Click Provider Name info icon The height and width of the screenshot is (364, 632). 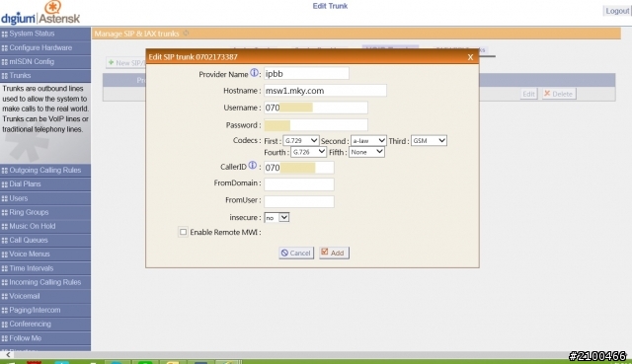(x=254, y=73)
